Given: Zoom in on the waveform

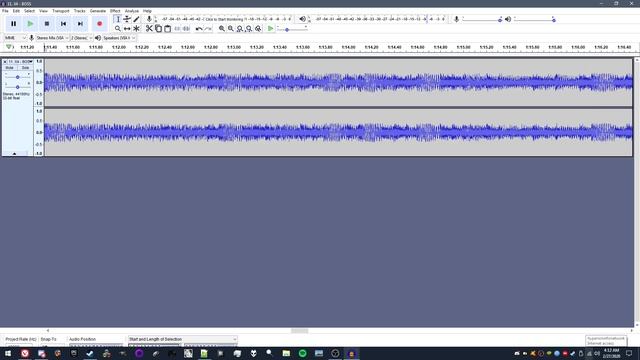Looking at the screenshot, I should pyautogui.click(x=222, y=29).
